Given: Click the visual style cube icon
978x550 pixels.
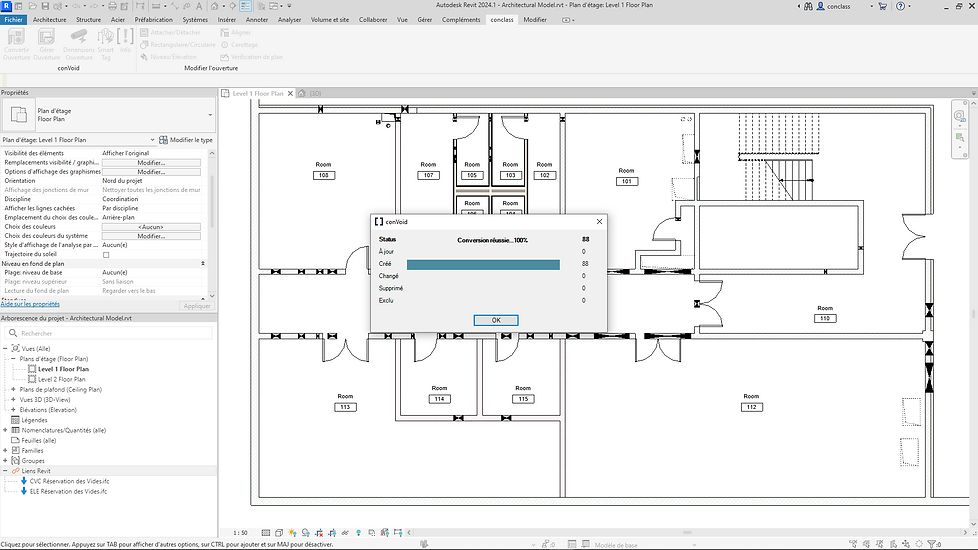Looking at the screenshot, I should (279, 533).
